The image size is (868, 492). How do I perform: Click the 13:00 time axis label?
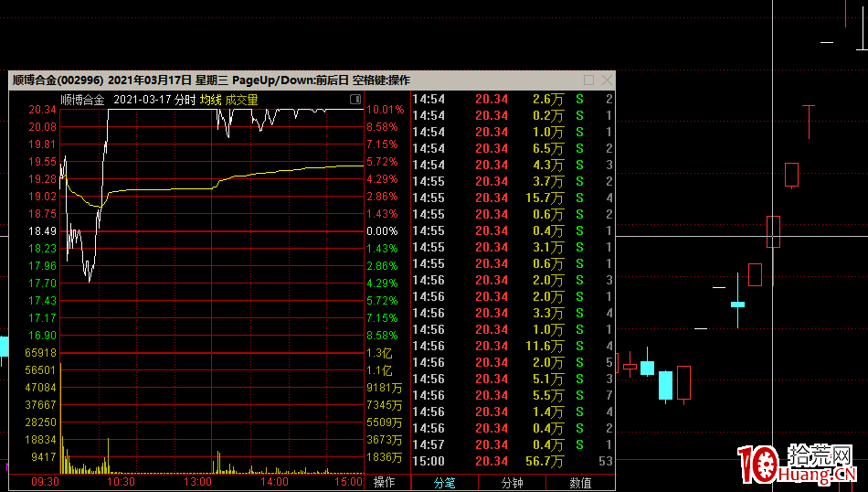tap(198, 482)
